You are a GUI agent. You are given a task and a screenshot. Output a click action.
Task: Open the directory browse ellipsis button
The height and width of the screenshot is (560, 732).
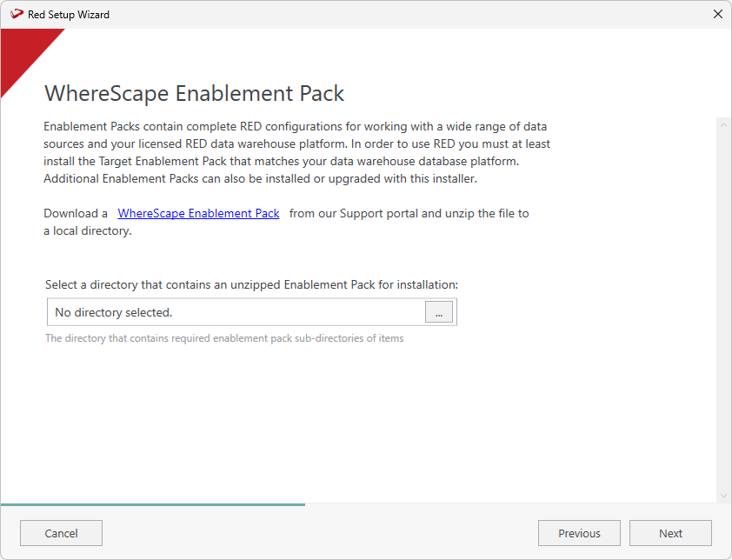point(438,312)
